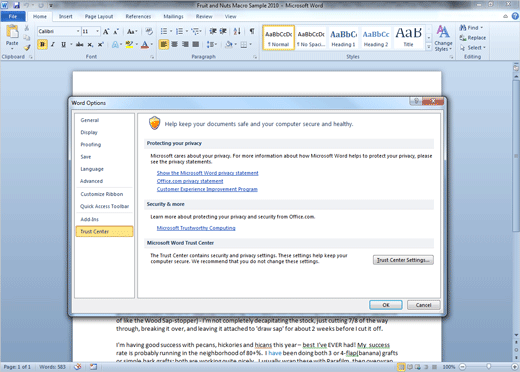Apply the red font color
This screenshot has height=372, width=520.
145,45
